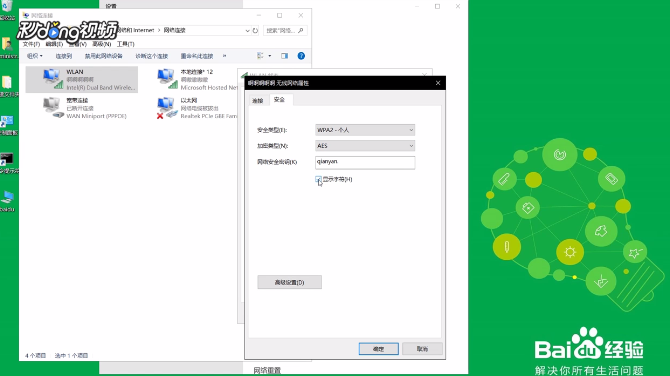Open the view options dropdown arrow
Viewport: 670px width, 376px height.
270,56
